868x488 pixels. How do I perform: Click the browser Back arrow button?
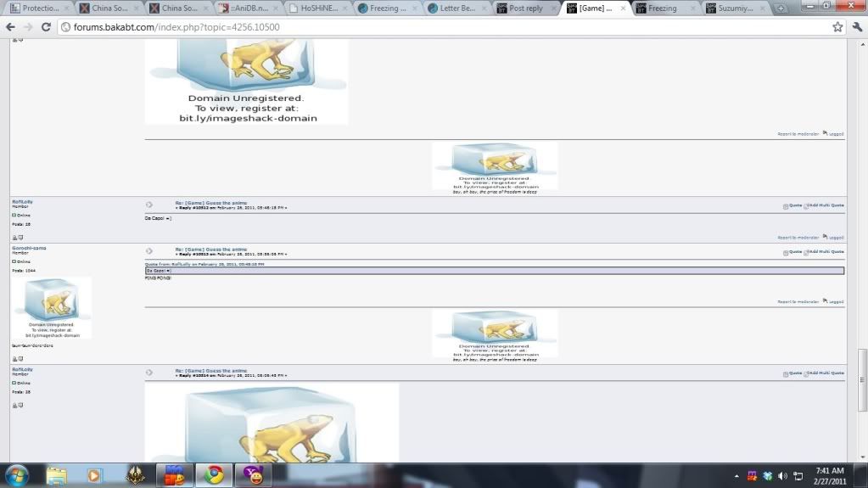10,27
